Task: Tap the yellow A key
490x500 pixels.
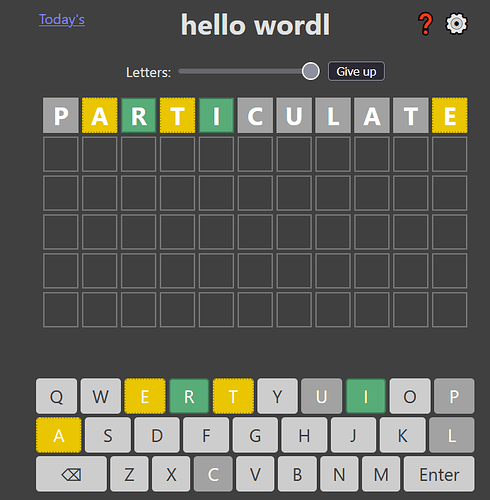Action: pyautogui.click(x=59, y=435)
